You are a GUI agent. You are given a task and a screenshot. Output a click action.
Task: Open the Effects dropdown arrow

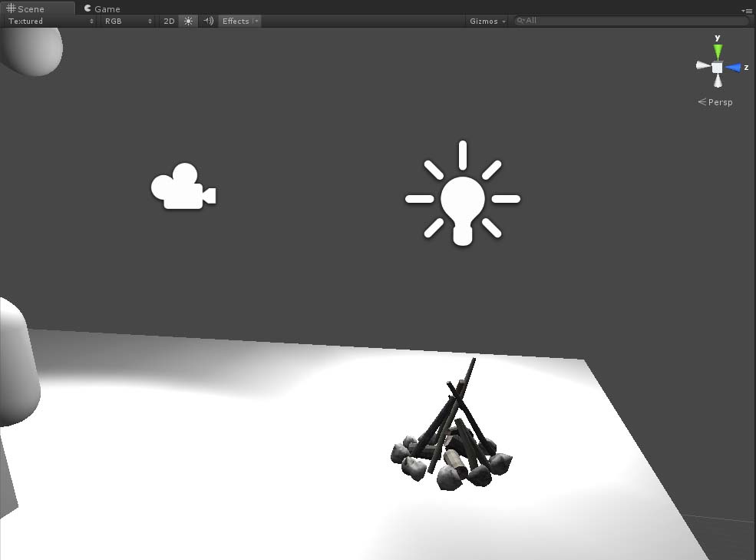pos(256,21)
